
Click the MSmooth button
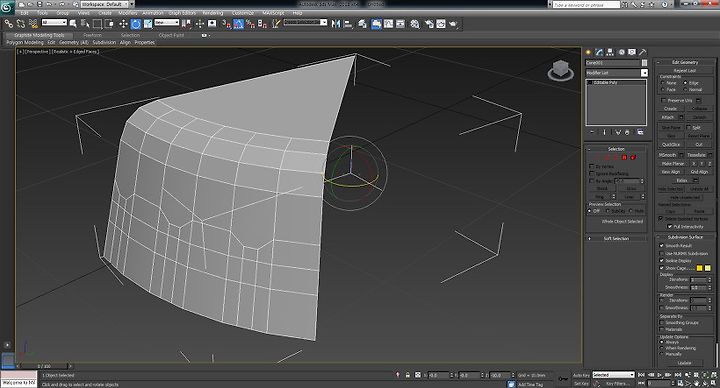click(x=668, y=155)
